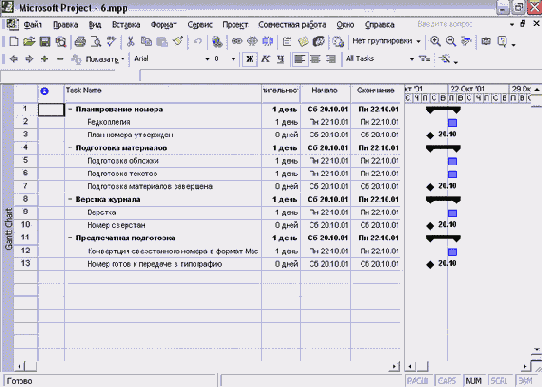Click the 20.10 milestone marker of row 3
Screen dimensions: 542x387
point(430,135)
